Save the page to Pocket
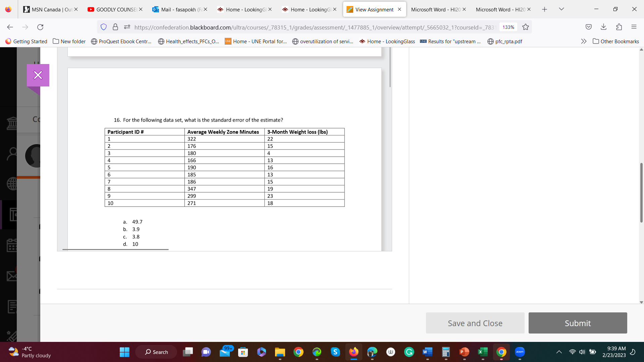644x362 pixels. pos(589,27)
